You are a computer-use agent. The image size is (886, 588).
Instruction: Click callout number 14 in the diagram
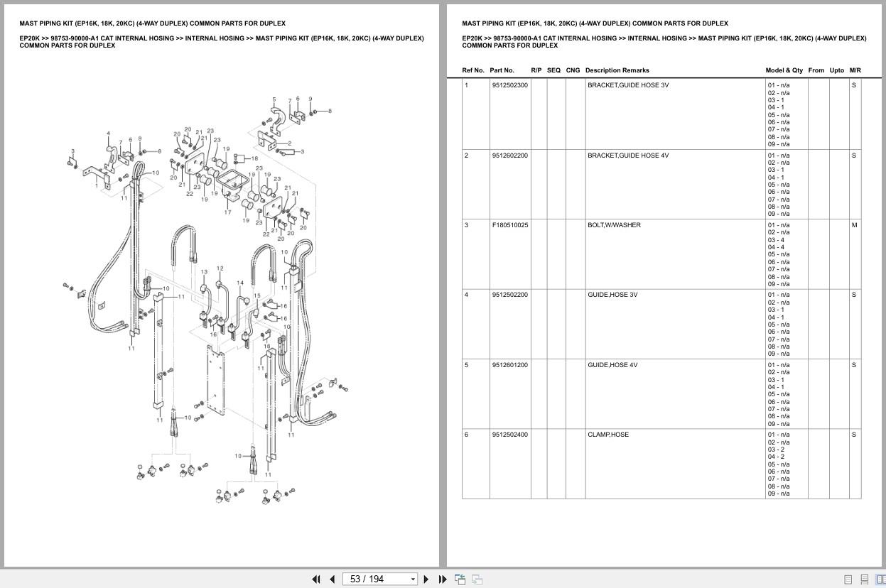click(240, 283)
